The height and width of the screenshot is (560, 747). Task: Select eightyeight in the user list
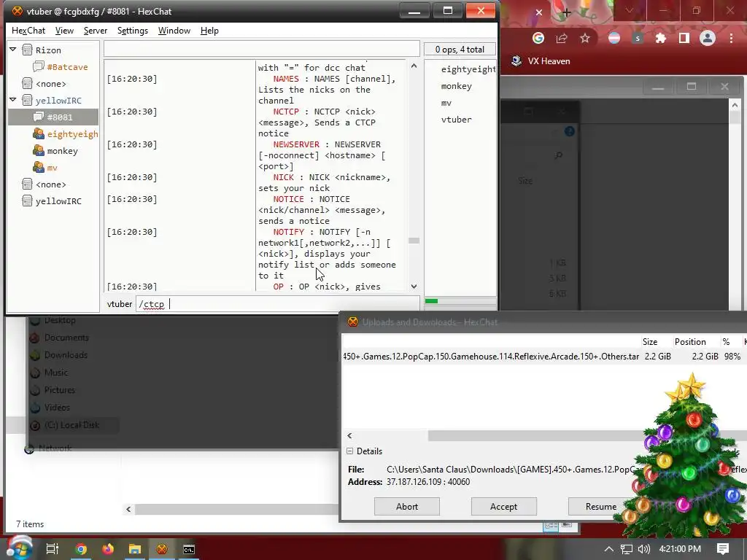468,69
